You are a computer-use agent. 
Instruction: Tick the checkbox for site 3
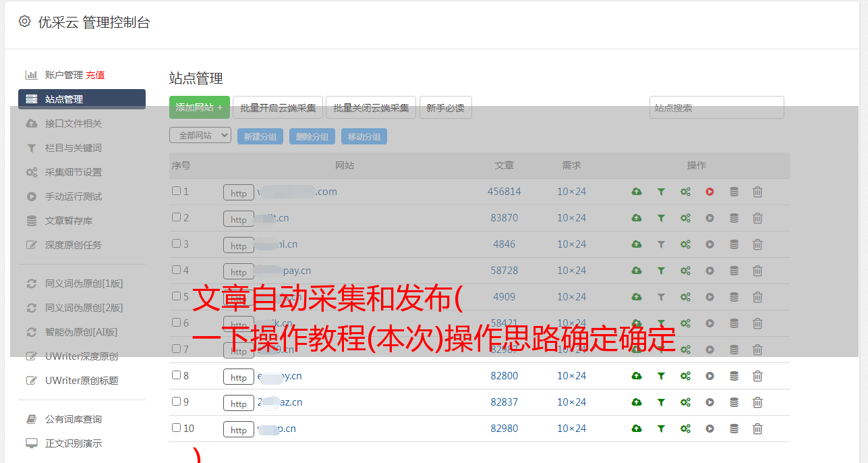(176, 244)
